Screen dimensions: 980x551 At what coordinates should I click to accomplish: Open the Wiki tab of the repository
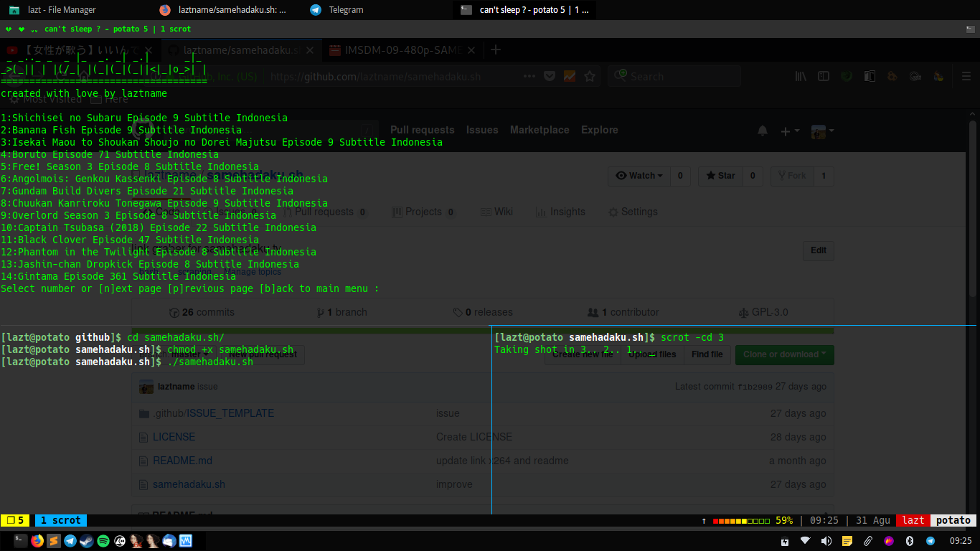tap(496, 212)
